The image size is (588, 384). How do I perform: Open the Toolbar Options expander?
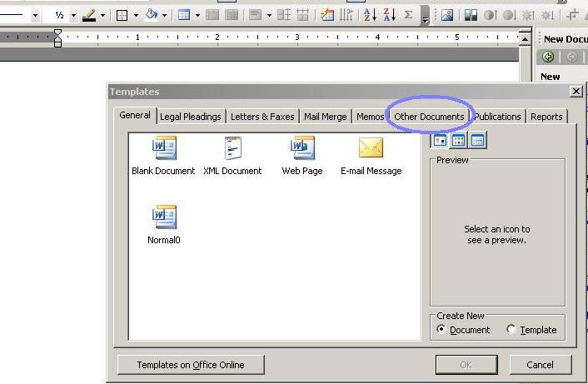pyautogui.click(x=425, y=15)
